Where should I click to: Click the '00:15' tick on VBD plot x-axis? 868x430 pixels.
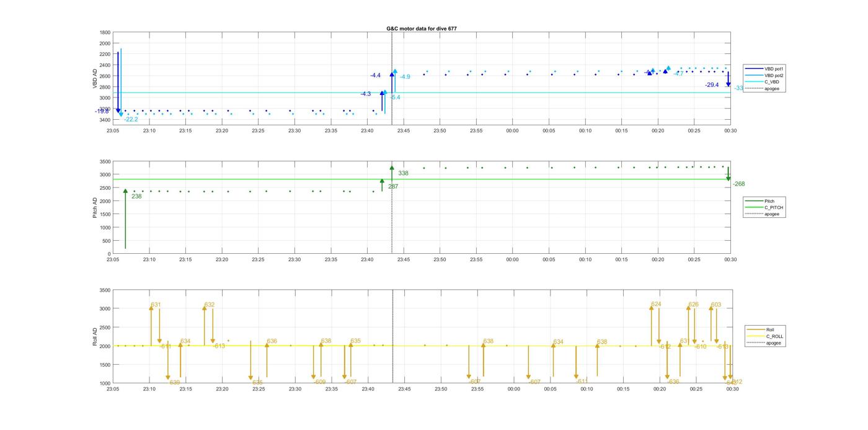(622, 131)
